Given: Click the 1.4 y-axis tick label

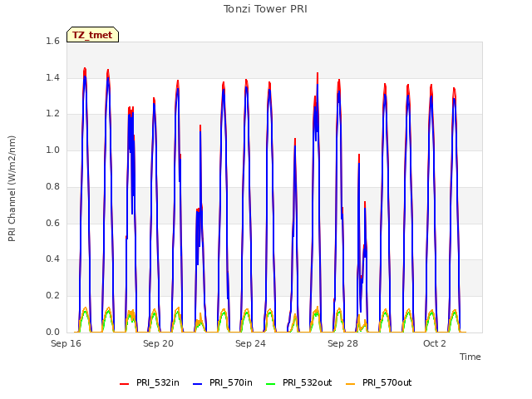Looking at the screenshot, I should 52,77.
